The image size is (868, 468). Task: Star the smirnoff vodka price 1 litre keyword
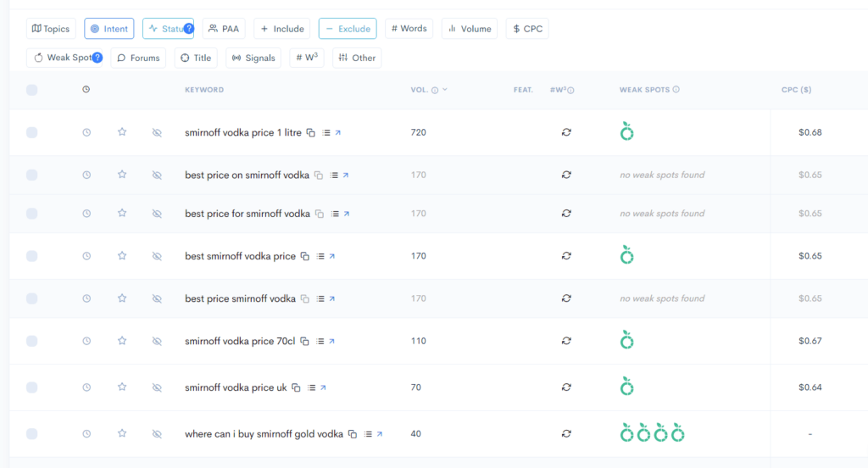[122, 131]
